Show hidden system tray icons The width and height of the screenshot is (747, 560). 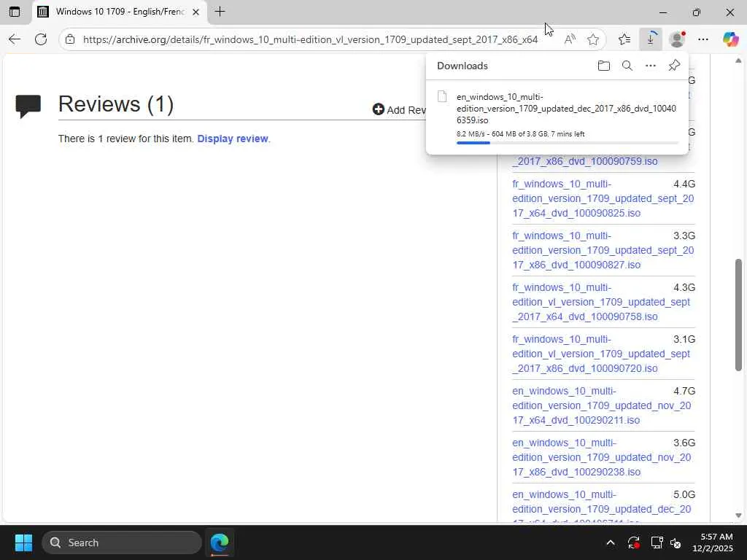(x=611, y=542)
